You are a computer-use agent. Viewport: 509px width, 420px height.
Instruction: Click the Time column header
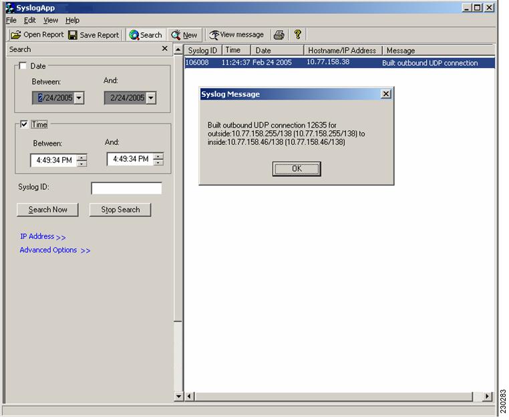pyautogui.click(x=236, y=50)
